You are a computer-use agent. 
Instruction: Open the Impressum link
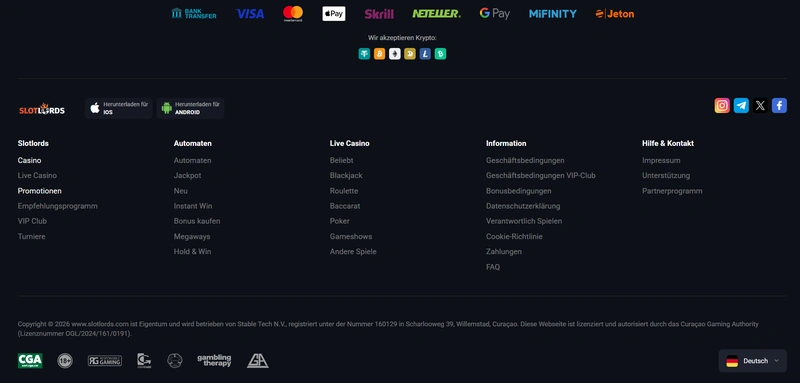pyautogui.click(x=661, y=160)
